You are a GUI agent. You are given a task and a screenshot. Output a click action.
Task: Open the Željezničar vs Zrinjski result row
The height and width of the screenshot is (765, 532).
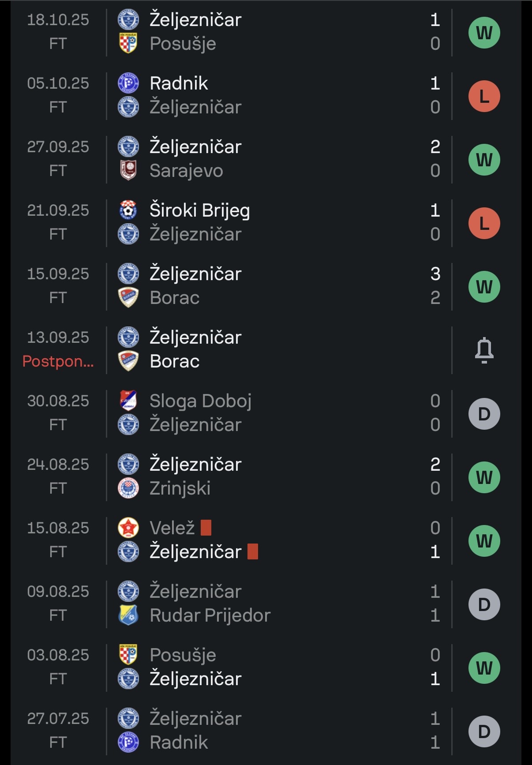265,476
